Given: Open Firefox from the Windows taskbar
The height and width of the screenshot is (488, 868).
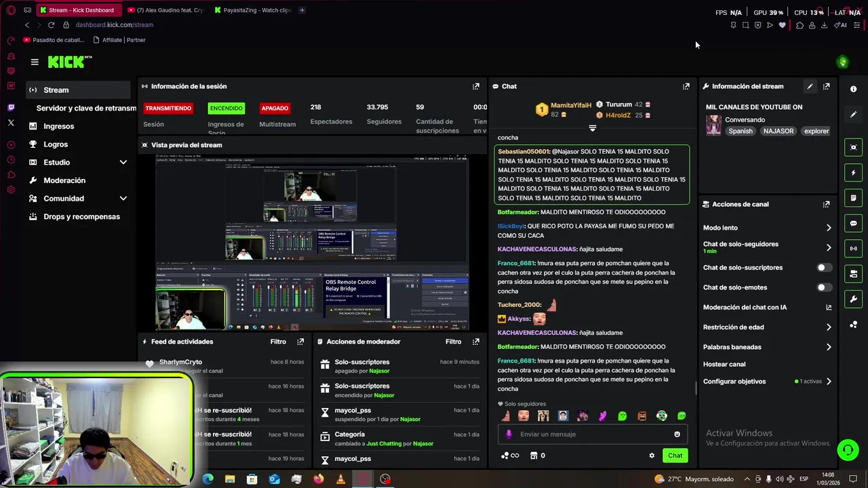Looking at the screenshot, I should pyautogui.click(x=319, y=479).
